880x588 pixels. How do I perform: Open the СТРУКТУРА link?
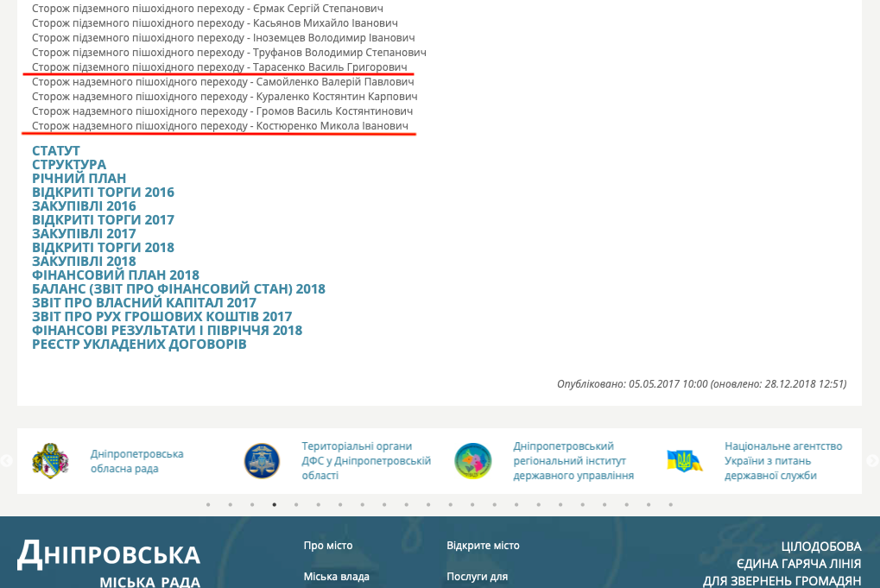pyautogui.click(x=69, y=165)
